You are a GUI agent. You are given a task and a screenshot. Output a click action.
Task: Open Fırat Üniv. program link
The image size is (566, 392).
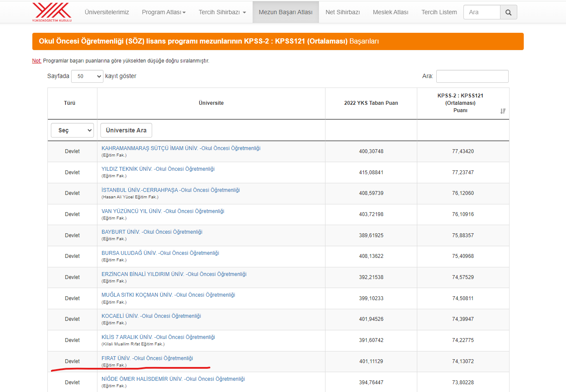(x=147, y=358)
